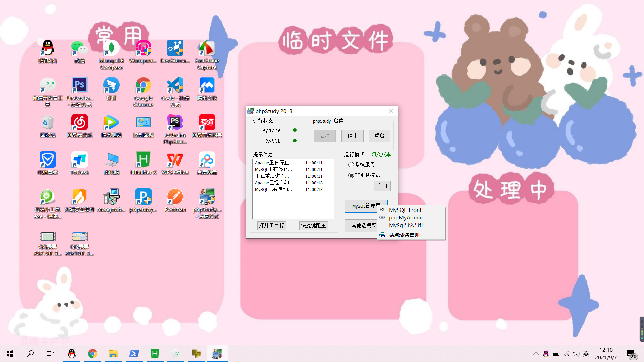Select Google Chrome desktop icon
644x362 pixels.
pyautogui.click(x=143, y=92)
